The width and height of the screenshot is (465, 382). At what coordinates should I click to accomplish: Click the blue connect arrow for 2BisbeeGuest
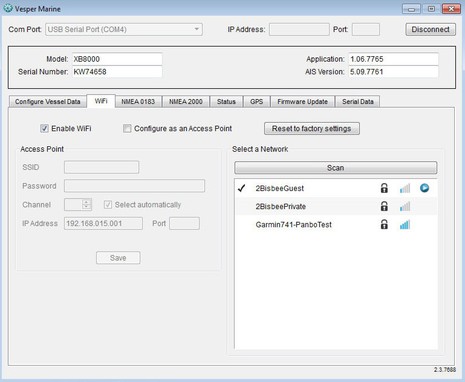click(424, 188)
